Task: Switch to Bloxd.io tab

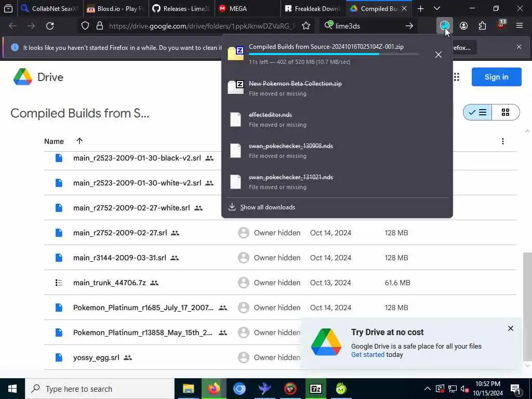Action: (x=116, y=8)
